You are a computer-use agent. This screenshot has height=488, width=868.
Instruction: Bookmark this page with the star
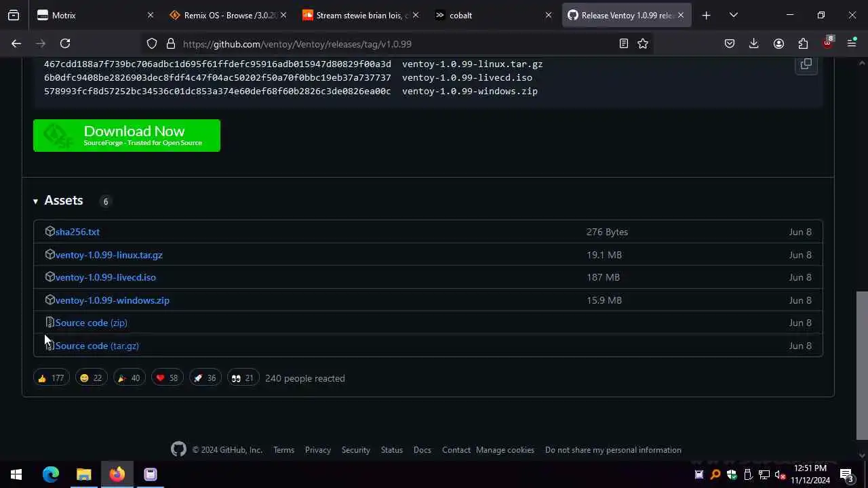coord(643,43)
